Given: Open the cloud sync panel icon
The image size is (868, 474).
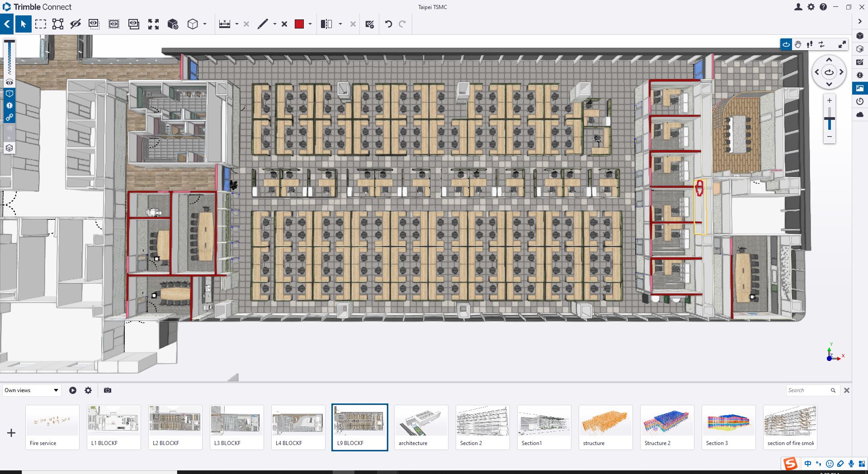Looking at the screenshot, I should [860, 114].
